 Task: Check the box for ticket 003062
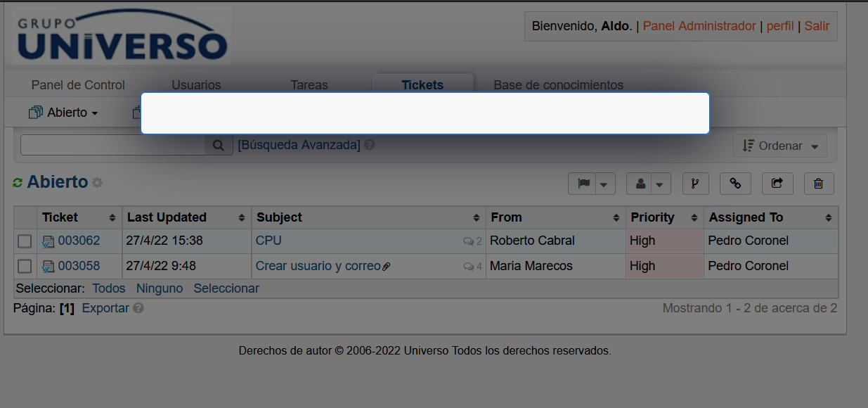tap(25, 241)
